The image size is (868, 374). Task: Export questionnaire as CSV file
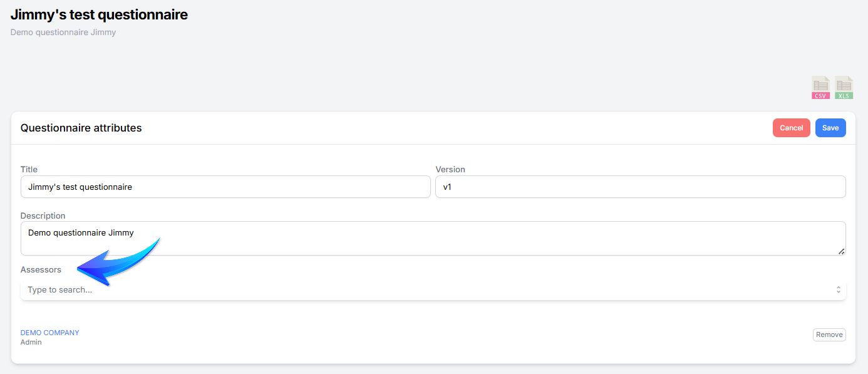[820, 88]
